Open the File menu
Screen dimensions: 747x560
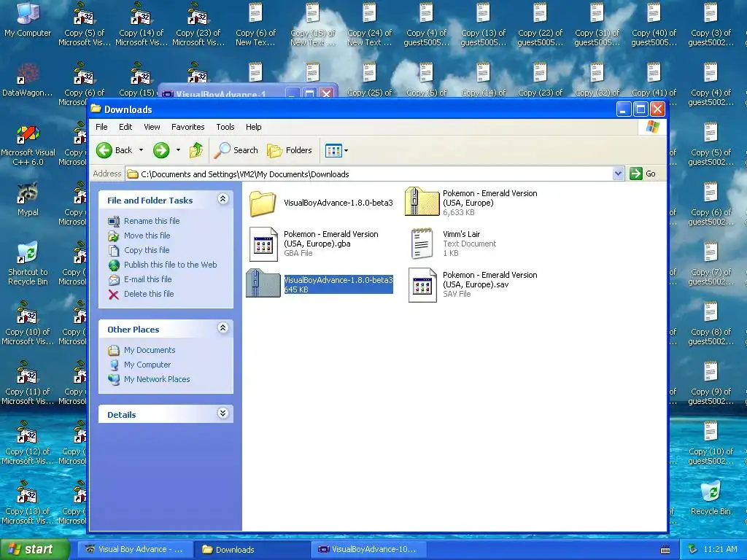point(101,127)
